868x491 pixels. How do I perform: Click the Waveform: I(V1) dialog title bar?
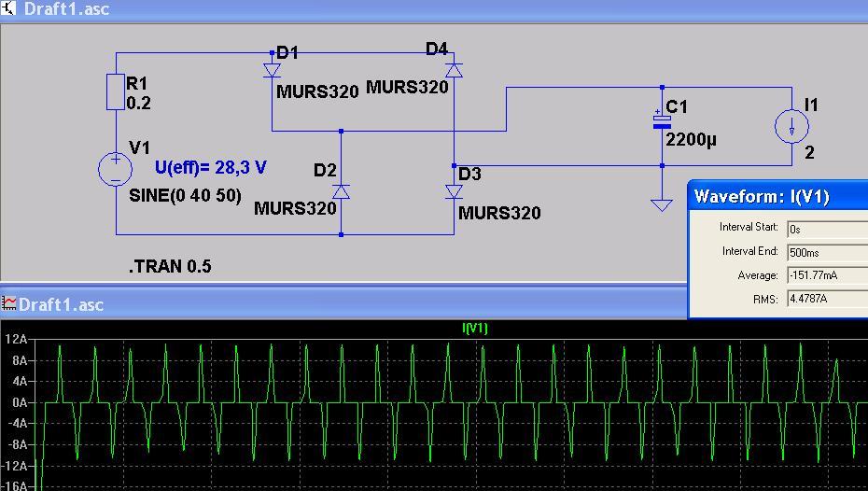click(777, 196)
